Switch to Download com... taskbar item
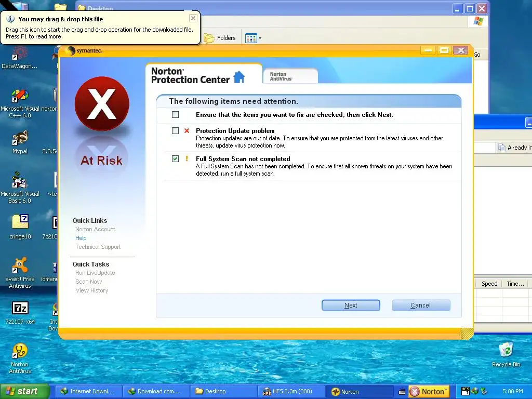The height and width of the screenshot is (399, 532). (155, 391)
